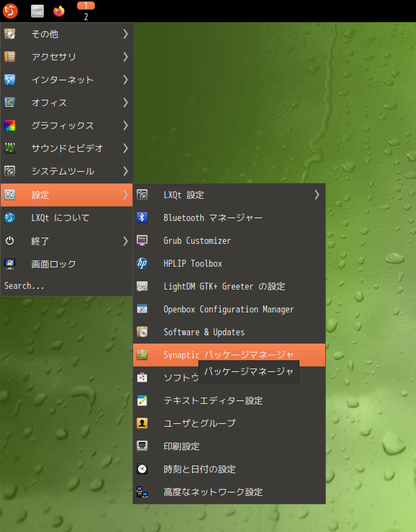
Task: Click the Grub Customizer monitor icon
Action: click(142, 240)
